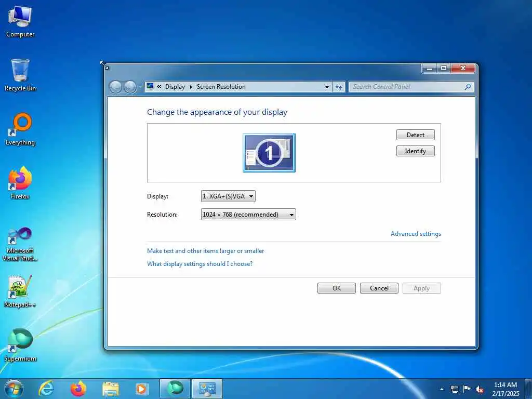The width and height of the screenshot is (532, 399).
Task: Click the Show desktop strip
Action: coord(528,389)
